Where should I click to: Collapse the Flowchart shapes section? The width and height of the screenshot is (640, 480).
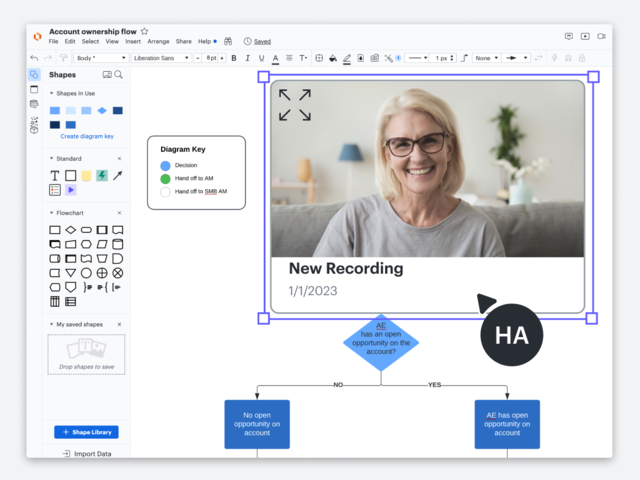(52, 212)
